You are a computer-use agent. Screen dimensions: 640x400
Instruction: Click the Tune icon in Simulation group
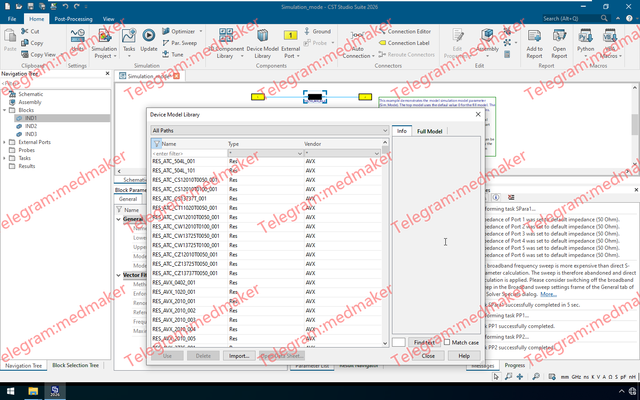[166, 54]
